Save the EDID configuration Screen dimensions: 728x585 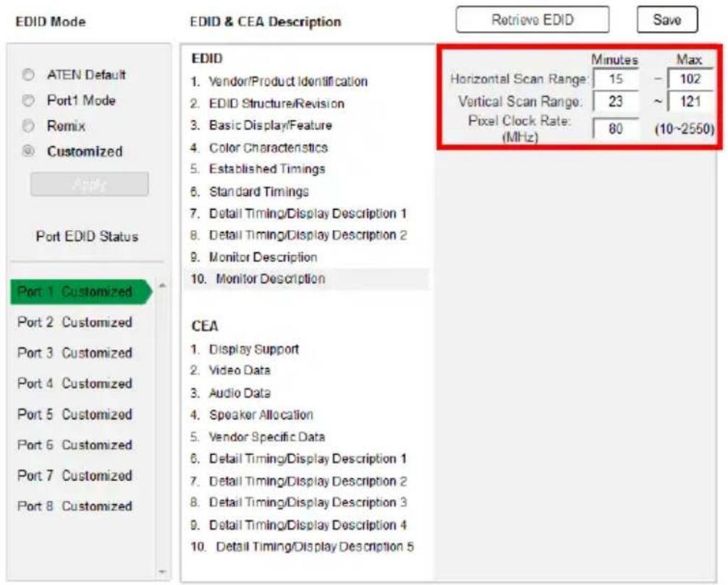pyautogui.click(x=667, y=20)
